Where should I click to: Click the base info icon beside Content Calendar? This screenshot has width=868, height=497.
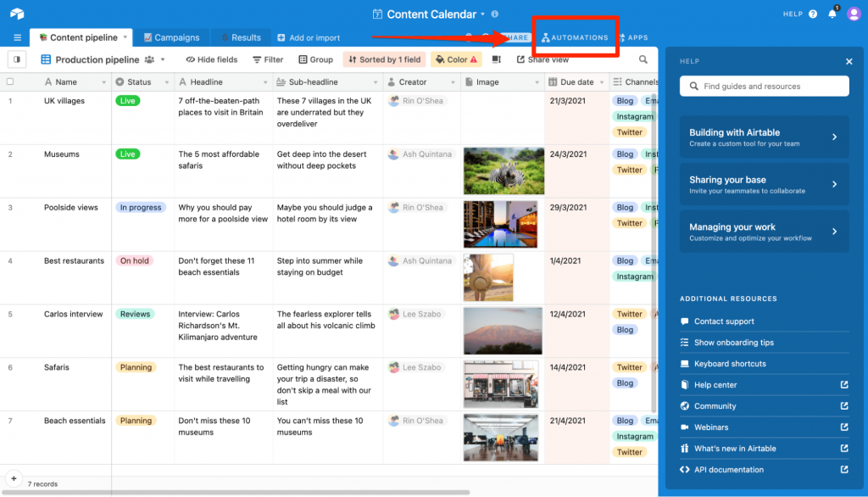point(495,14)
